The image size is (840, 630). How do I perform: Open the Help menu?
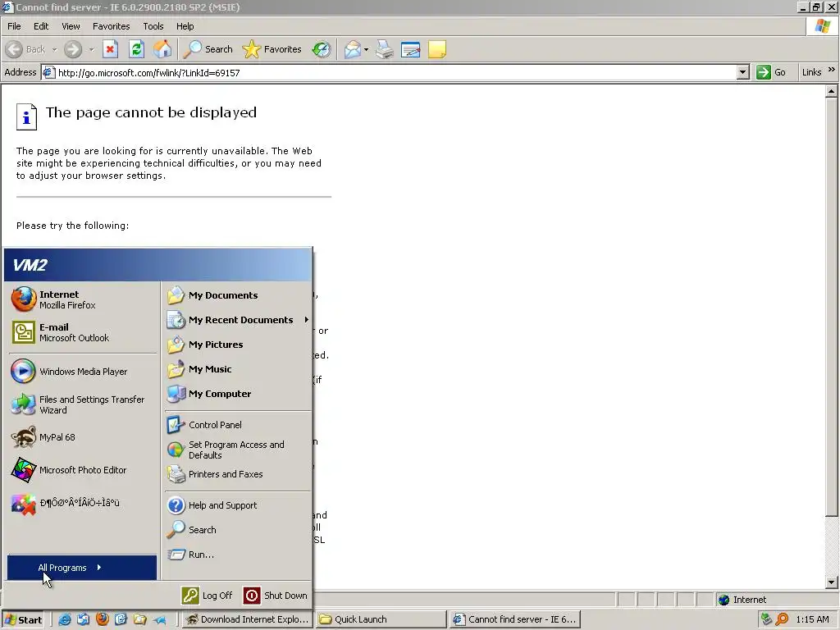[185, 26]
